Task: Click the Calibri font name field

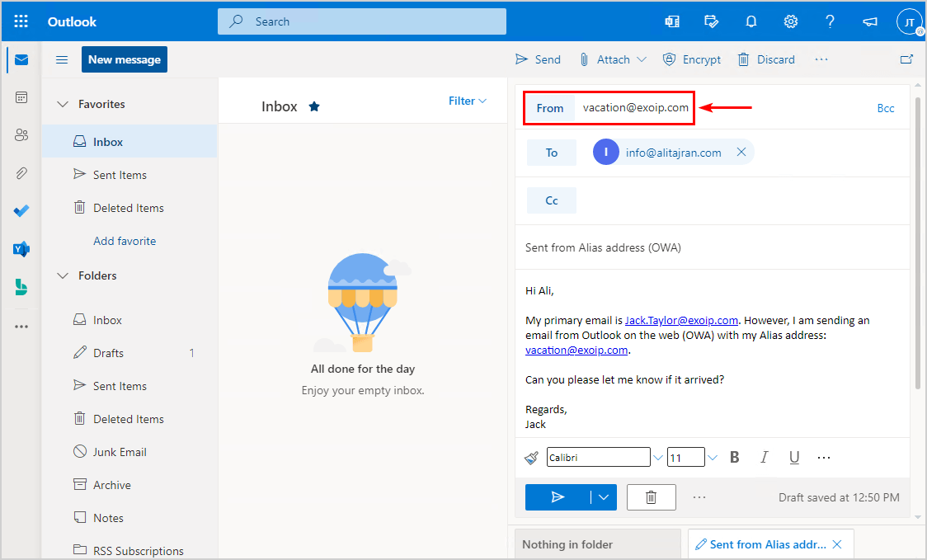Action: coord(598,457)
